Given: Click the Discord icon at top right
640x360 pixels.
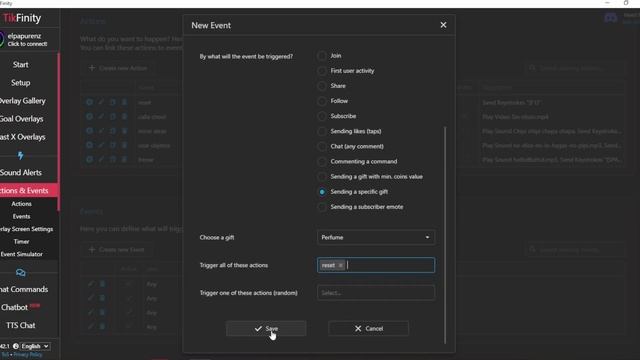Looking at the screenshot, I should click(x=611, y=18).
